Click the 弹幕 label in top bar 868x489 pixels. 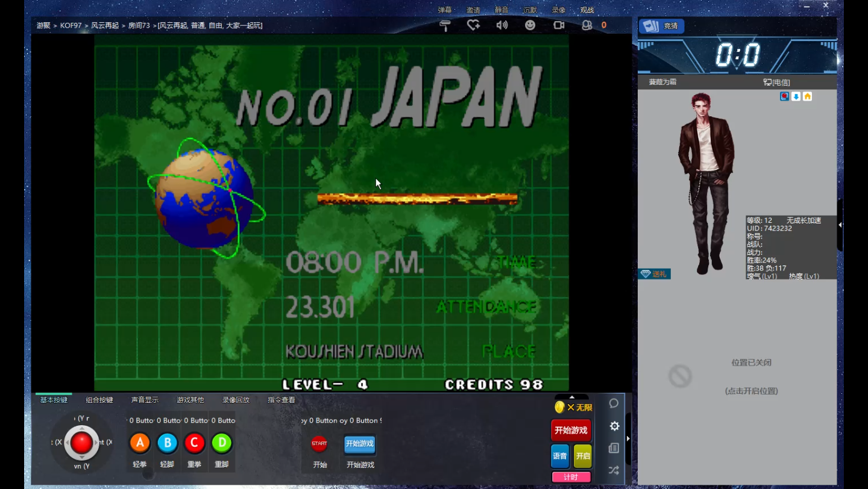click(x=445, y=10)
